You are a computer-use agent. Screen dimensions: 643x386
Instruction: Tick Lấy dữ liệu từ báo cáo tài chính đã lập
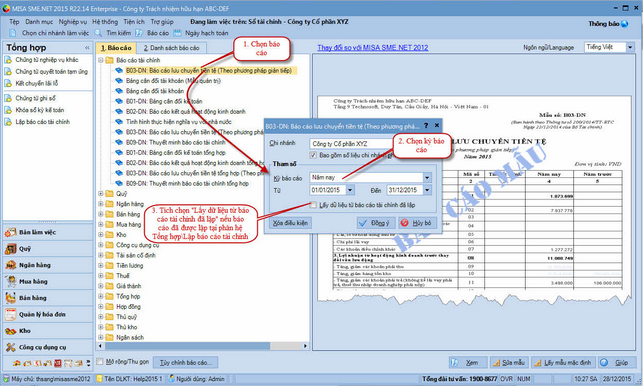(x=313, y=205)
